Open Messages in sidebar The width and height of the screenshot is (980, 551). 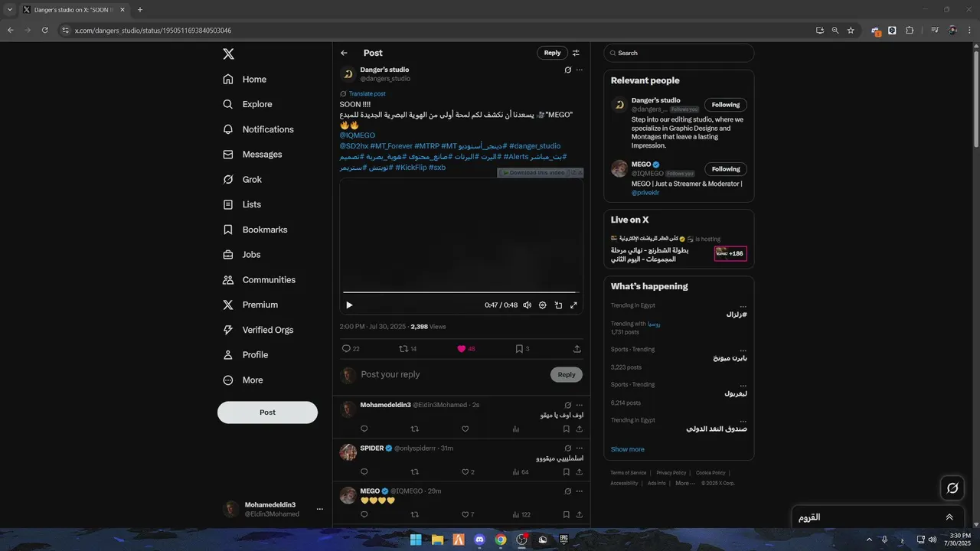[253, 155]
